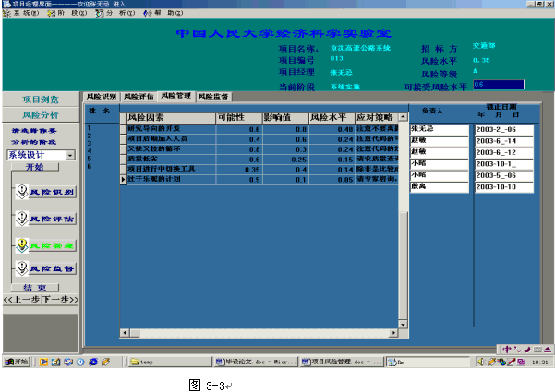The height and width of the screenshot is (392, 555).
Task: Click the Chinese IME 中 indicator icon
Action: (x=507, y=350)
